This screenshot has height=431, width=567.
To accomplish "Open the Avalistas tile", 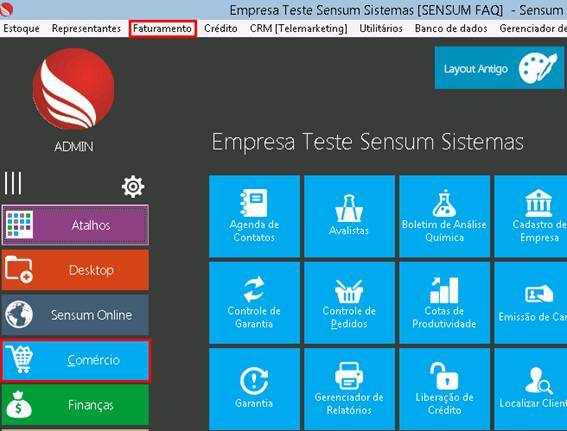I will [x=349, y=216].
